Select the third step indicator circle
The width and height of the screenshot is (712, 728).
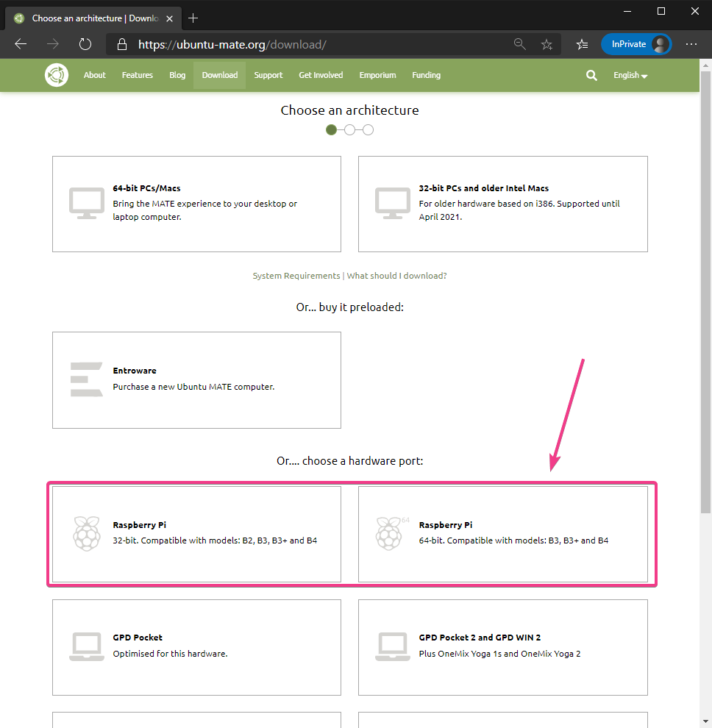[368, 130]
